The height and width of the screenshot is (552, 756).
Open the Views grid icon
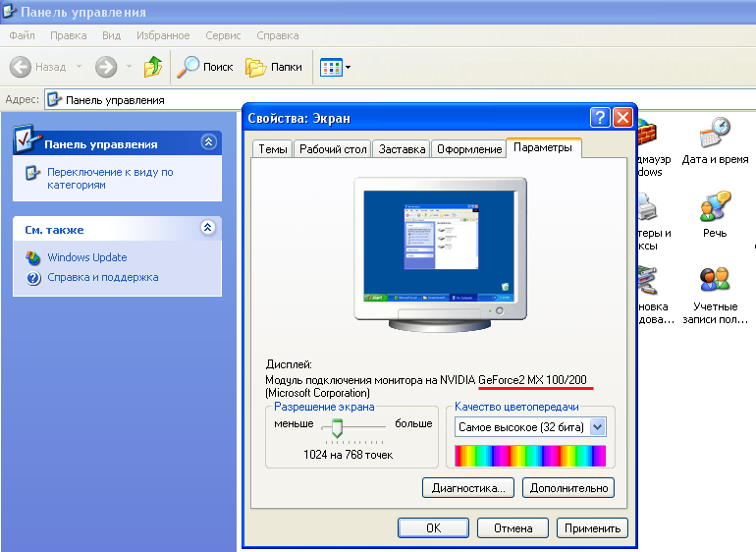[x=331, y=67]
